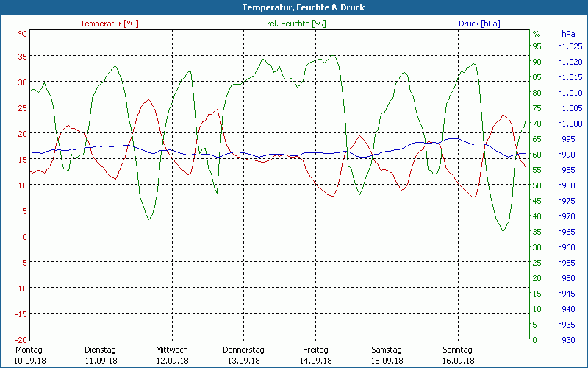
Task: Click the '930' pressure axis value
Action: coord(568,340)
